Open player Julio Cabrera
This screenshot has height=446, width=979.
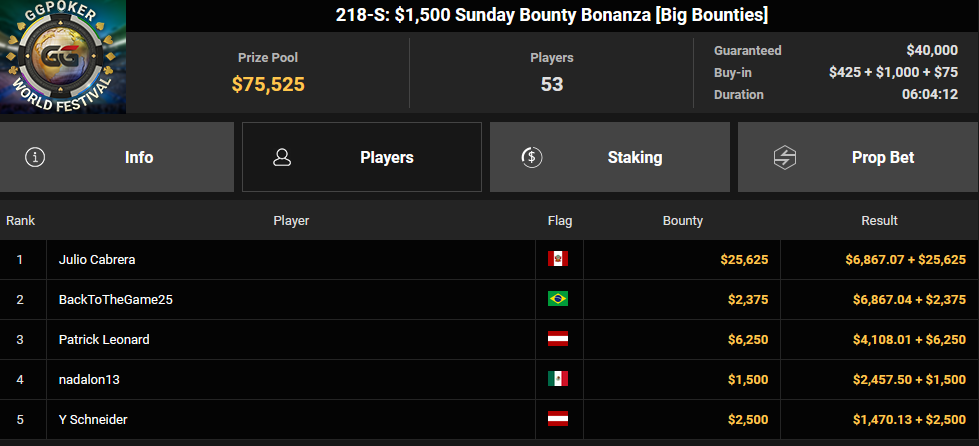pyautogui.click(x=97, y=259)
